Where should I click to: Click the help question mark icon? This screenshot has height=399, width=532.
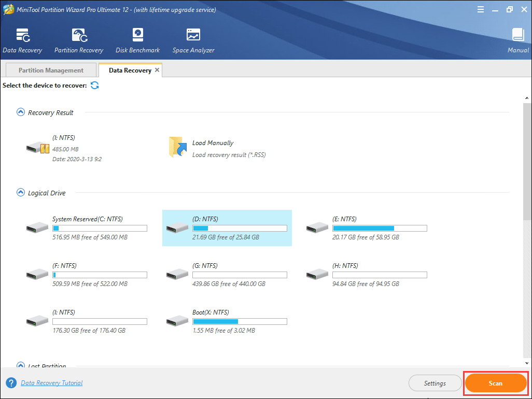[x=10, y=383]
